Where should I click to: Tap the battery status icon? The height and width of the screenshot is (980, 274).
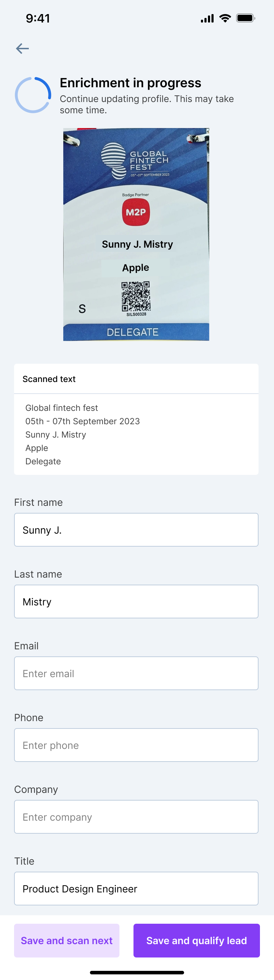tap(246, 18)
